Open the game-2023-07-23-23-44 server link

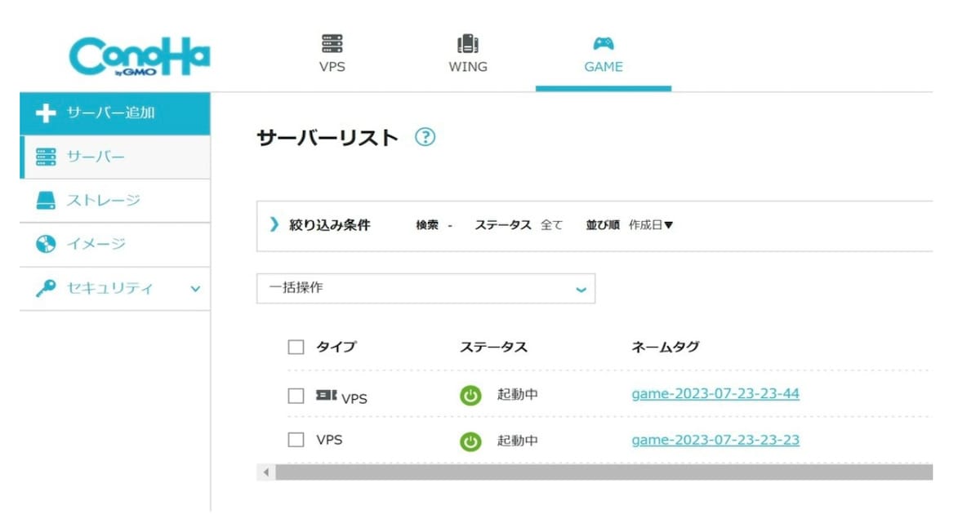tap(715, 394)
